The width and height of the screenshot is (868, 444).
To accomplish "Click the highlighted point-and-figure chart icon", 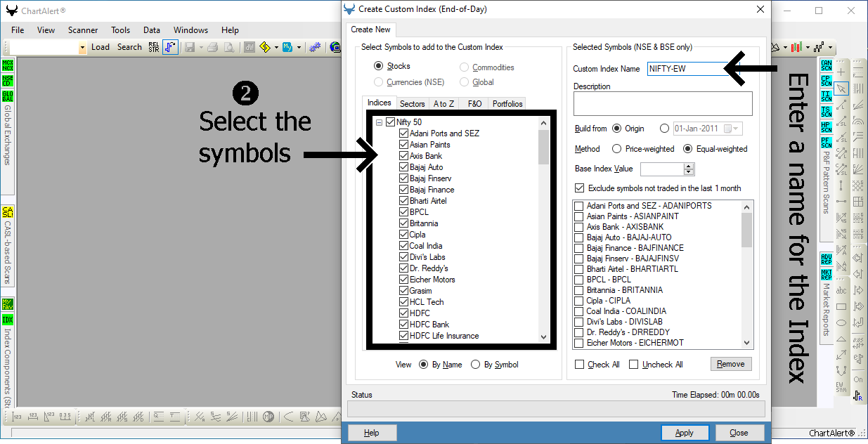I will [x=170, y=47].
